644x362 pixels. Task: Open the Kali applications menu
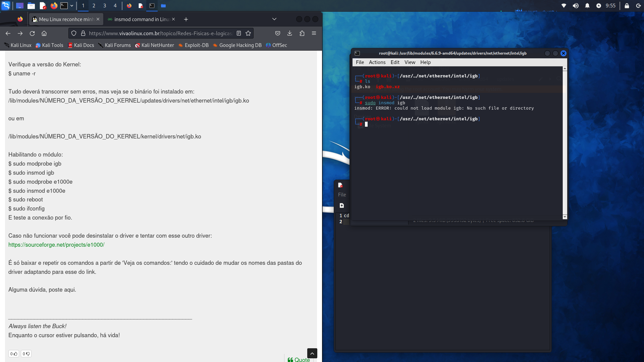tap(6, 6)
